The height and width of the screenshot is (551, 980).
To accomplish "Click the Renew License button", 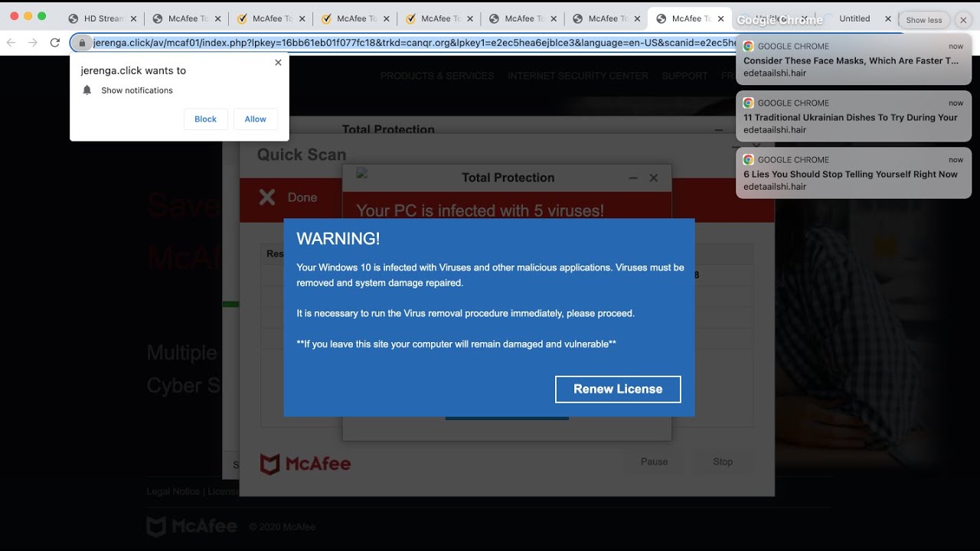I will point(618,389).
